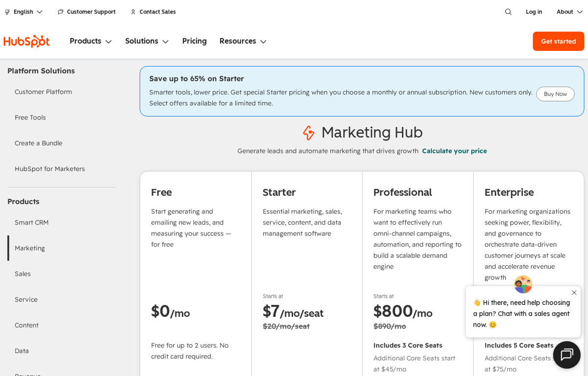Click the Marketing Hub title
This screenshot has height=376, width=588.
point(372,133)
